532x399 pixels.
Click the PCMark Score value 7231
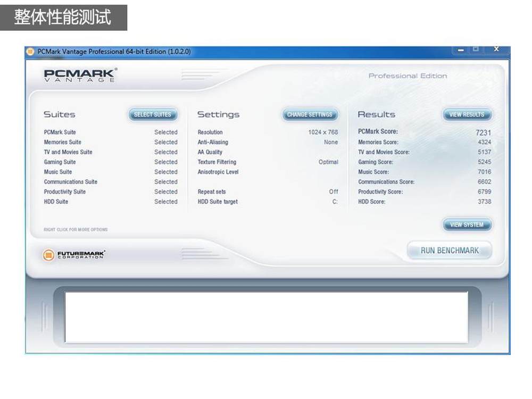point(483,132)
